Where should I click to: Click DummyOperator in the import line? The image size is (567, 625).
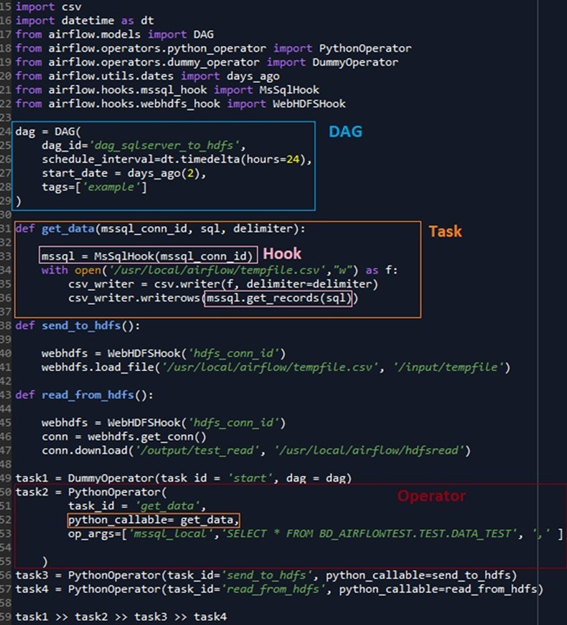coord(355,62)
